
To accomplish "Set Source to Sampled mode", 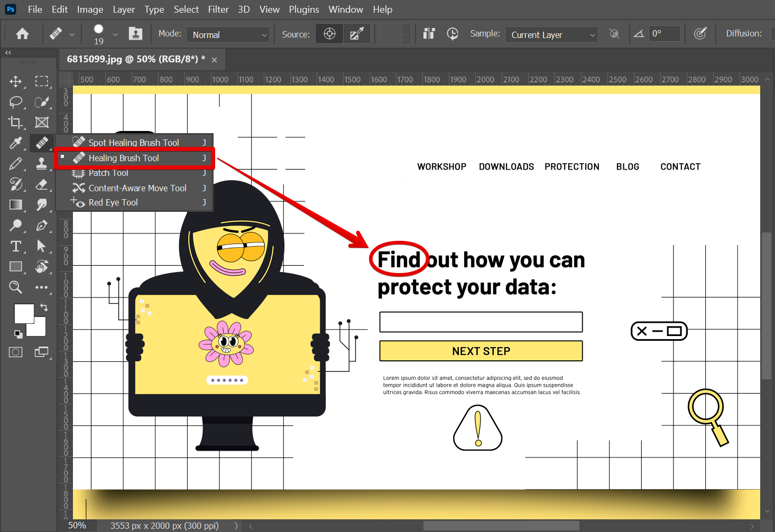I will click(x=329, y=34).
